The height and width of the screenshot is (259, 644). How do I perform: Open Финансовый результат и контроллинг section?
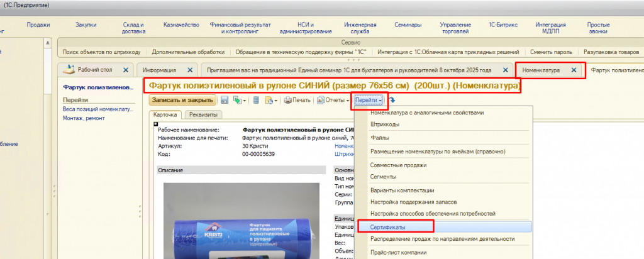[240, 28]
